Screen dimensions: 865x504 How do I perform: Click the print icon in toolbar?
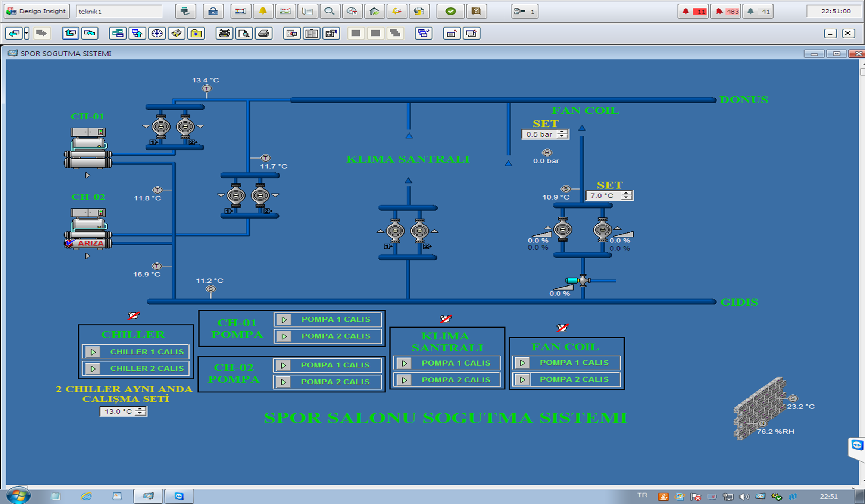[263, 34]
